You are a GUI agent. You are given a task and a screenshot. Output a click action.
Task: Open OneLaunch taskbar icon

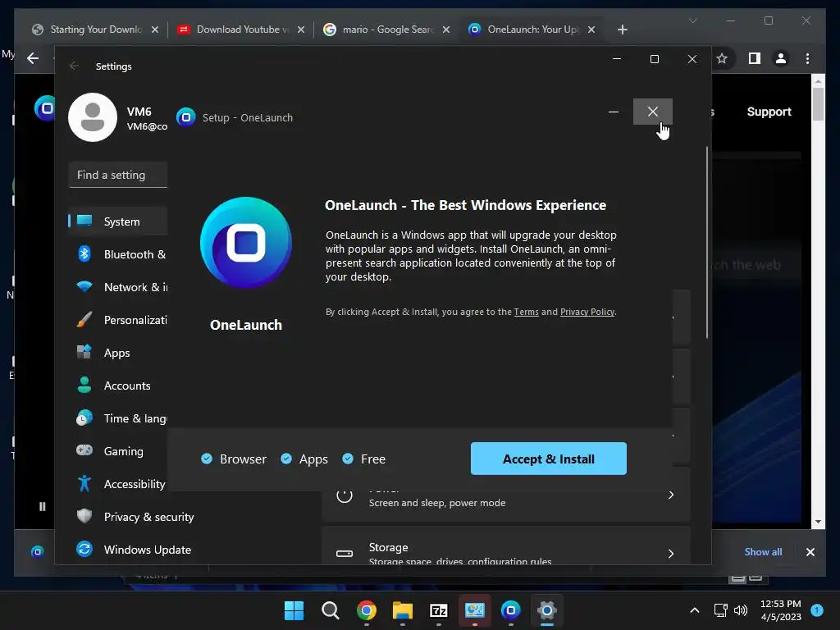point(510,610)
